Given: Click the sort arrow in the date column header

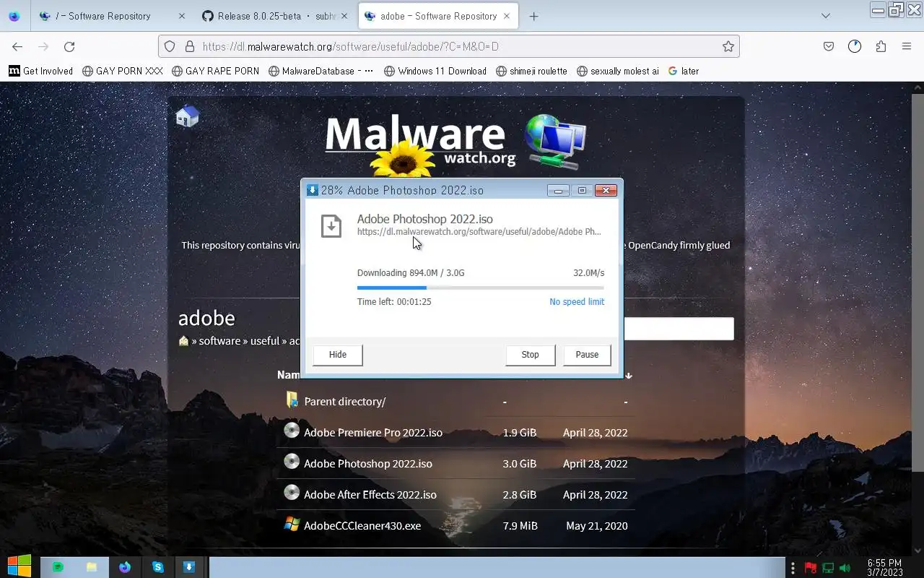Looking at the screenshot, I should 629,375.
